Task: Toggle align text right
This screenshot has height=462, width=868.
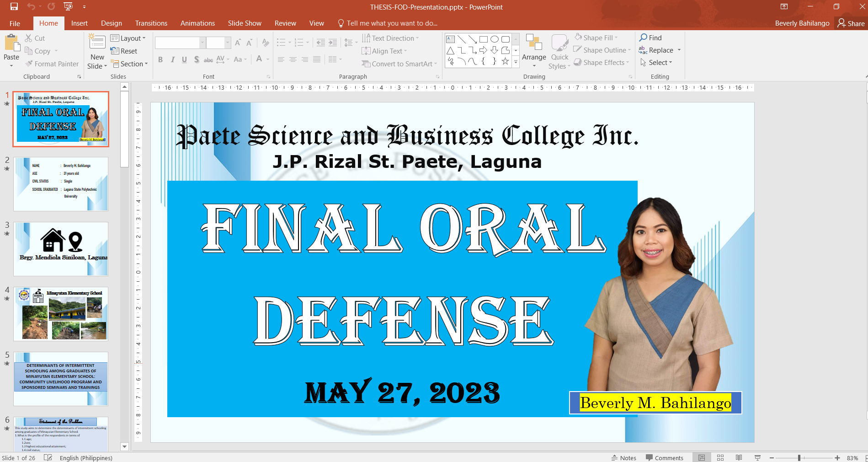Action: [x=304, y=59]
